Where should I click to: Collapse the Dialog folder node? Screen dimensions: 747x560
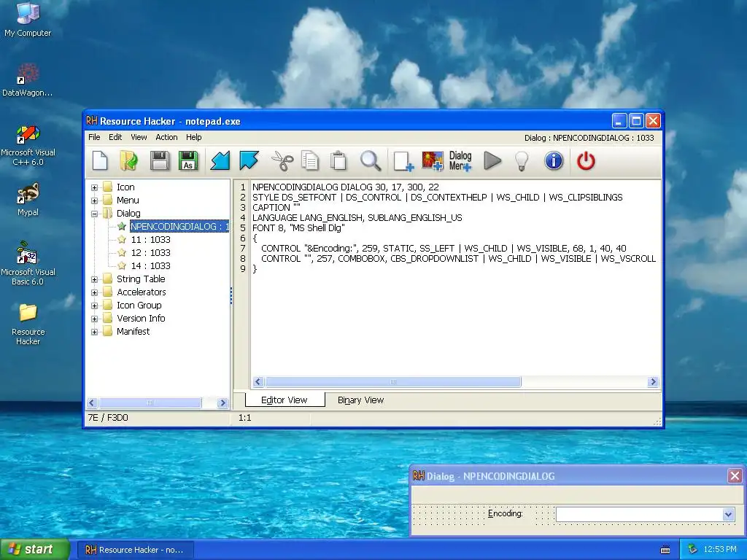(94, 214)
